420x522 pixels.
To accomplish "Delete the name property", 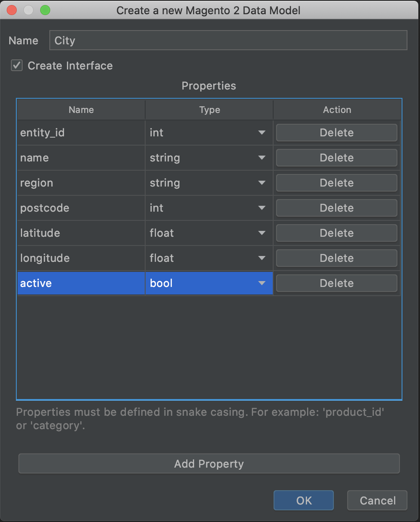I will pyautogui.click(x=337, y=158).
